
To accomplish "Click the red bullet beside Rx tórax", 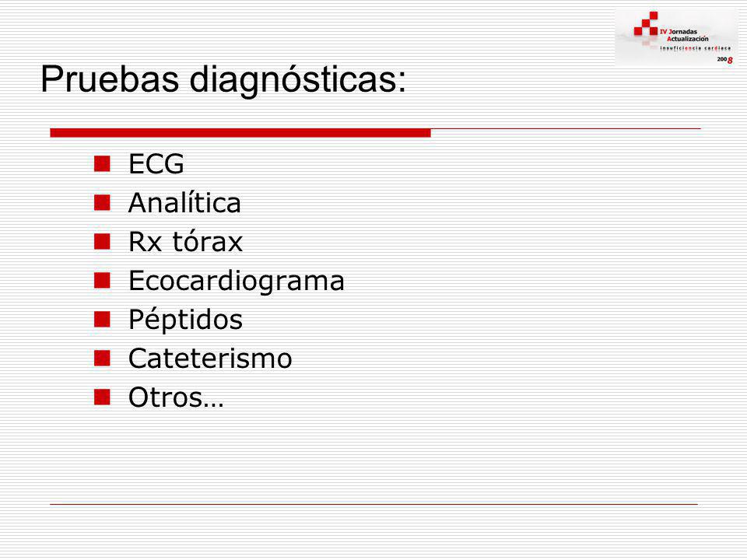I will [102, 241].
